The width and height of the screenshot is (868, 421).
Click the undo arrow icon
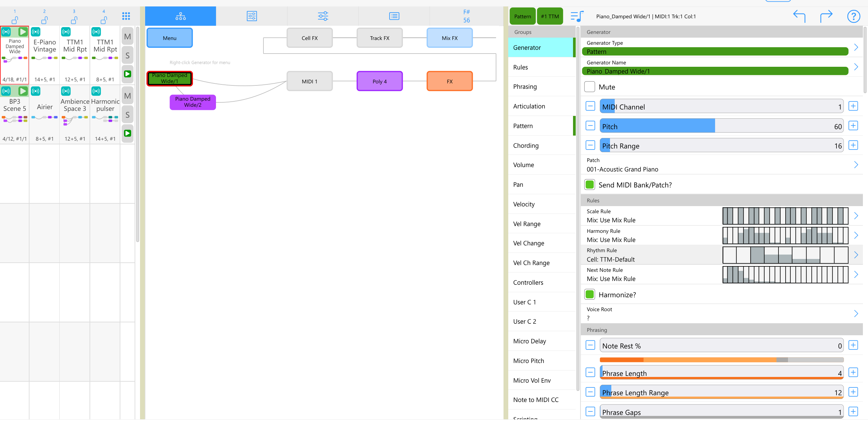799,16
